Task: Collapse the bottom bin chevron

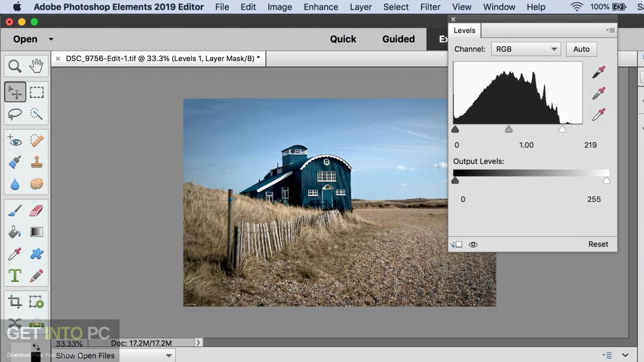Action: 625,355
